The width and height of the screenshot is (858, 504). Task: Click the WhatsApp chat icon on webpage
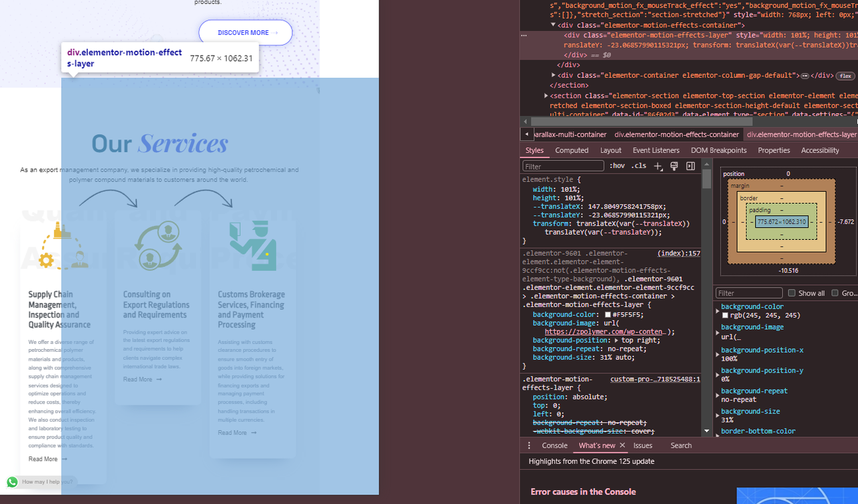tap(12, 482)
